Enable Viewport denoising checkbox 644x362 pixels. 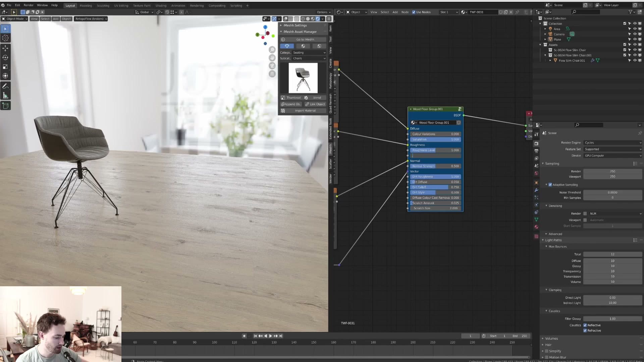[585, 220]
